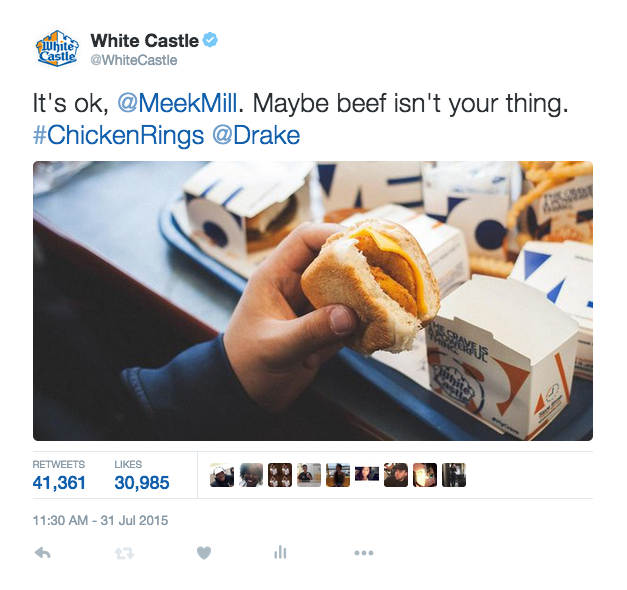Click the fifth liker avatar thumbnail
Viewport: 627px width, 590px height.
point(338,475)
